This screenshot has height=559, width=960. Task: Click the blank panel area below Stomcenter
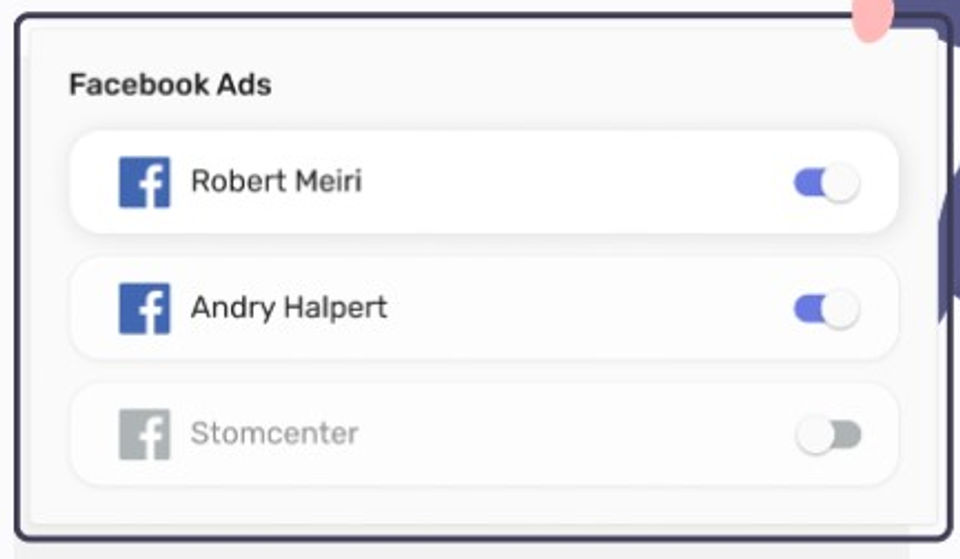point(480,505)
